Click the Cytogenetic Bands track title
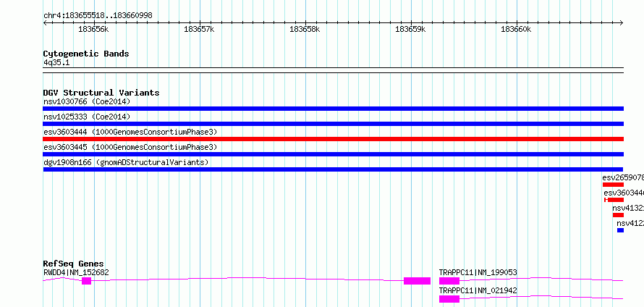Viewport: 644px width, 307px height. [86, 54]
